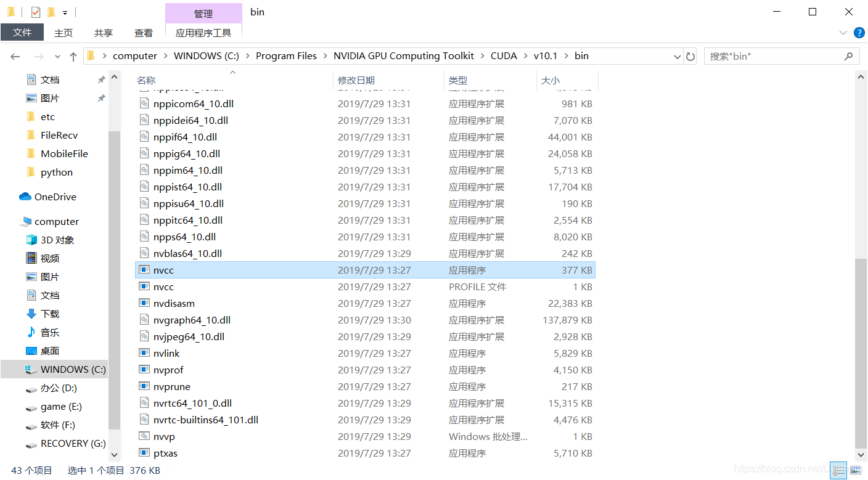Open the 文件 menu tab

[x=22, y=32]
